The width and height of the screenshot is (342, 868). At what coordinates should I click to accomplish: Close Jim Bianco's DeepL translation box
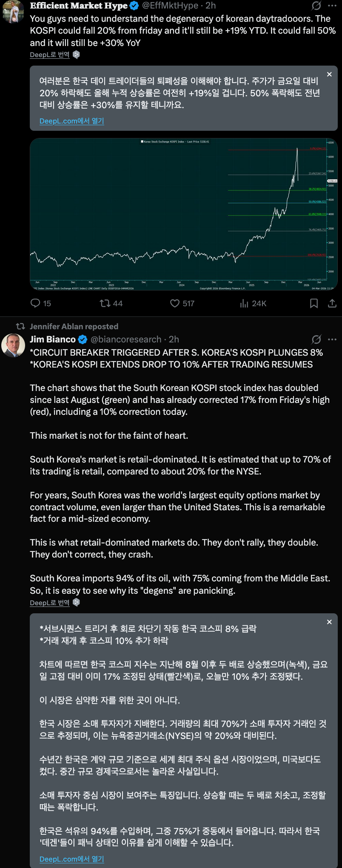(329, 622)
